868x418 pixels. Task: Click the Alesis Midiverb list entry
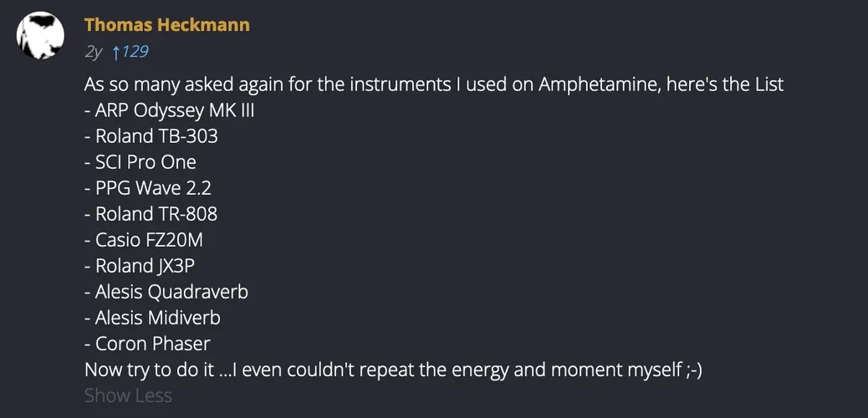pyautogui.click(x=153, y=318)
